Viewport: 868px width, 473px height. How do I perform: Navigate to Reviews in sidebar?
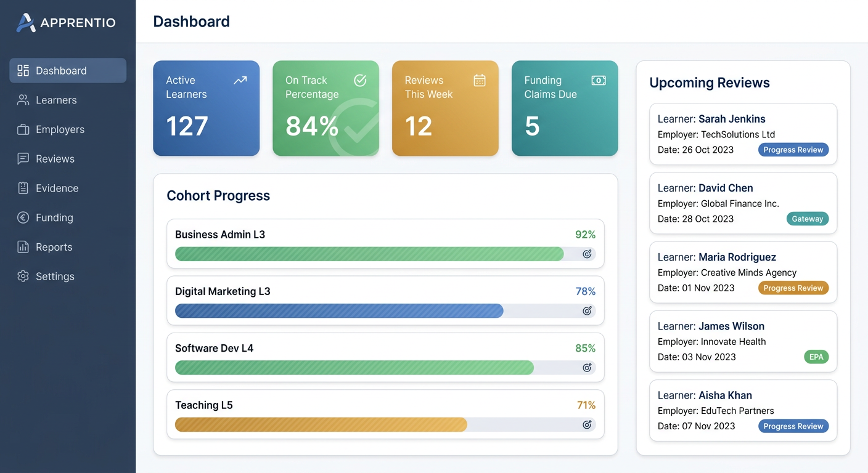pos(68,159)
